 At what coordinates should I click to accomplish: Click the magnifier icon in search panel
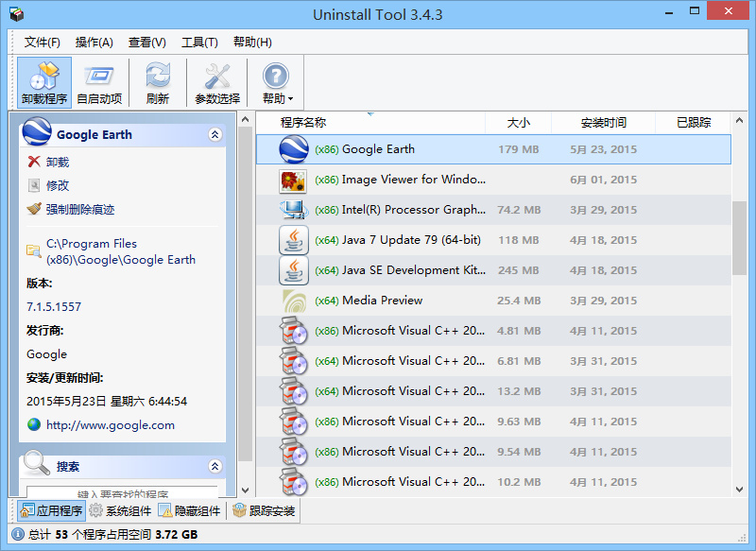(37, 462)
